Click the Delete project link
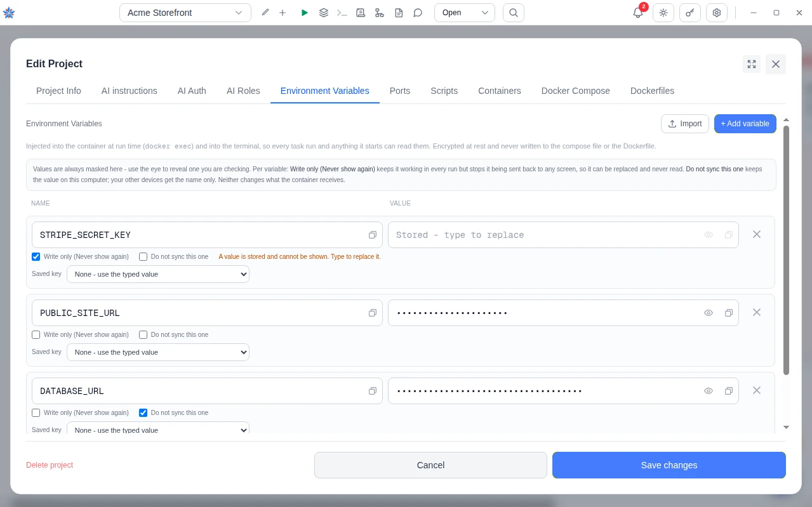 (x=50, y=465)
